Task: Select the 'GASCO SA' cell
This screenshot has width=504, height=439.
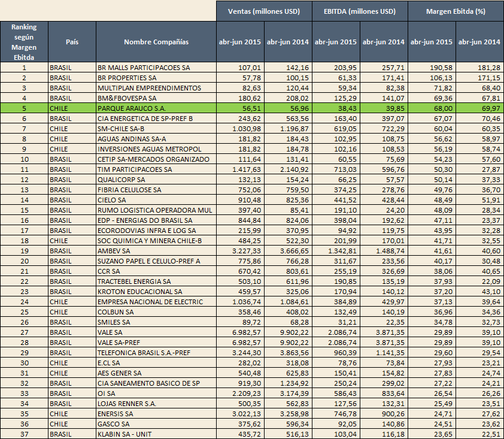Action: click(x=156, y=424)
